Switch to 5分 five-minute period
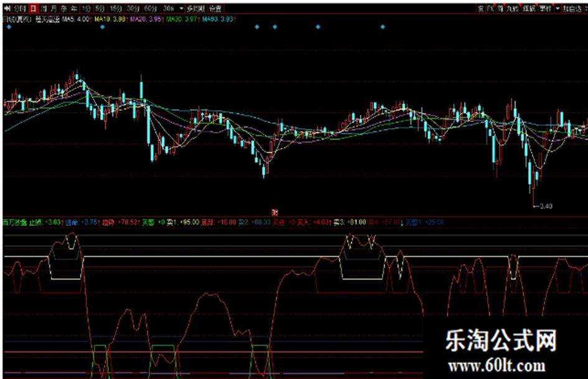 pyautogui.click(x=100, y=8)
